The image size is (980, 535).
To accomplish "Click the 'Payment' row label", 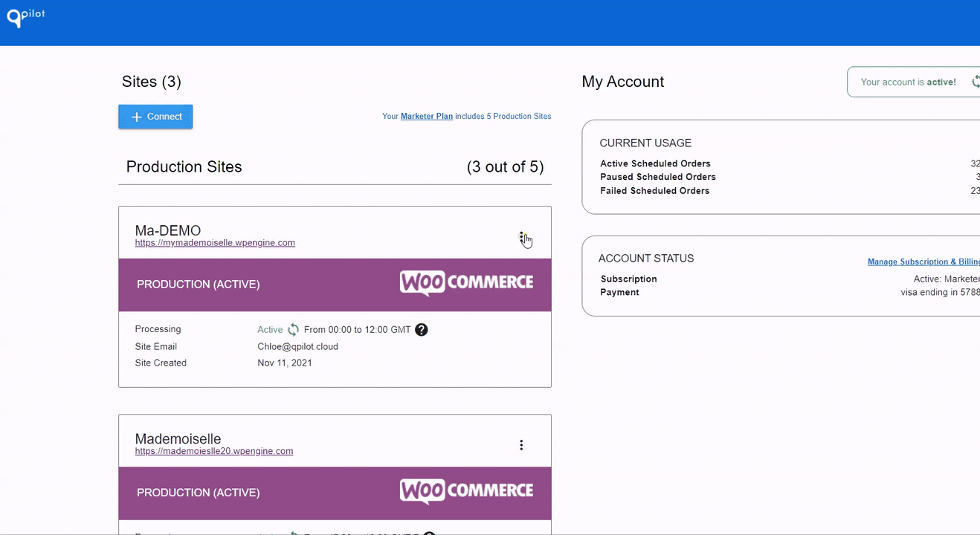I will coord(620,292).
